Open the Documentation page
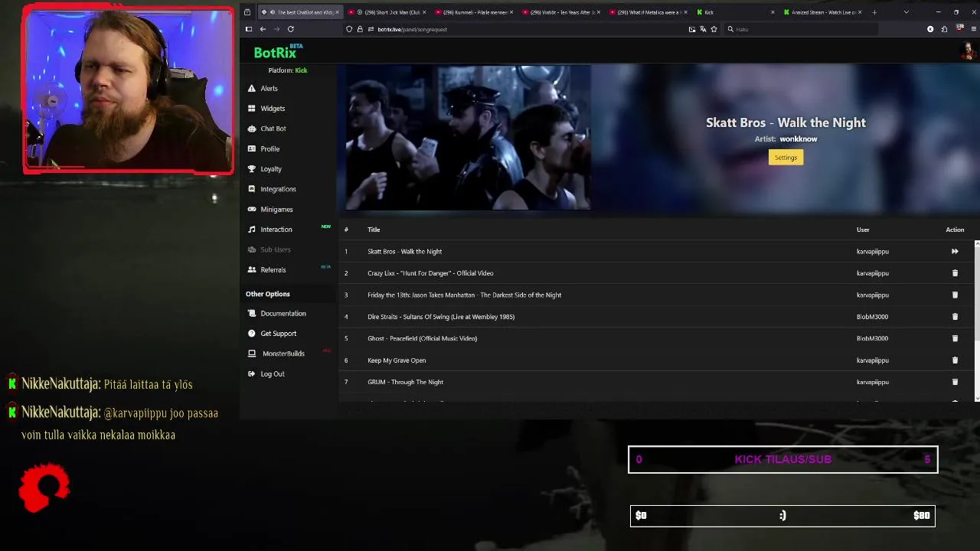Image resolution: width=980 pixels, height=551 pixels. click(x=276, y=314)
